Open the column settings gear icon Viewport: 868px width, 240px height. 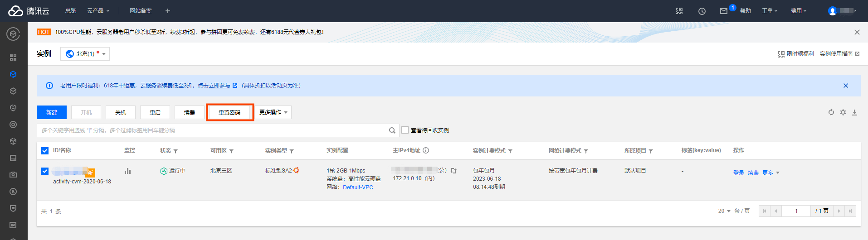point(843,112)
